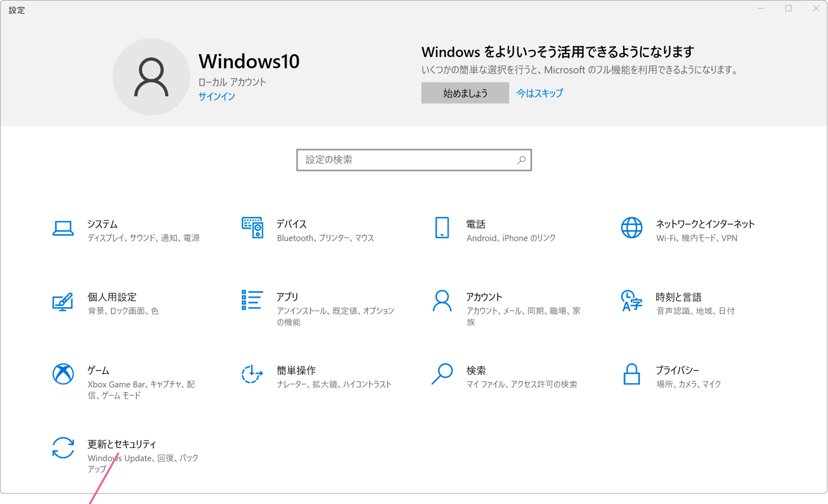Open the 時刻と言語 title
The image size is (828, 504).
point(678,297)
